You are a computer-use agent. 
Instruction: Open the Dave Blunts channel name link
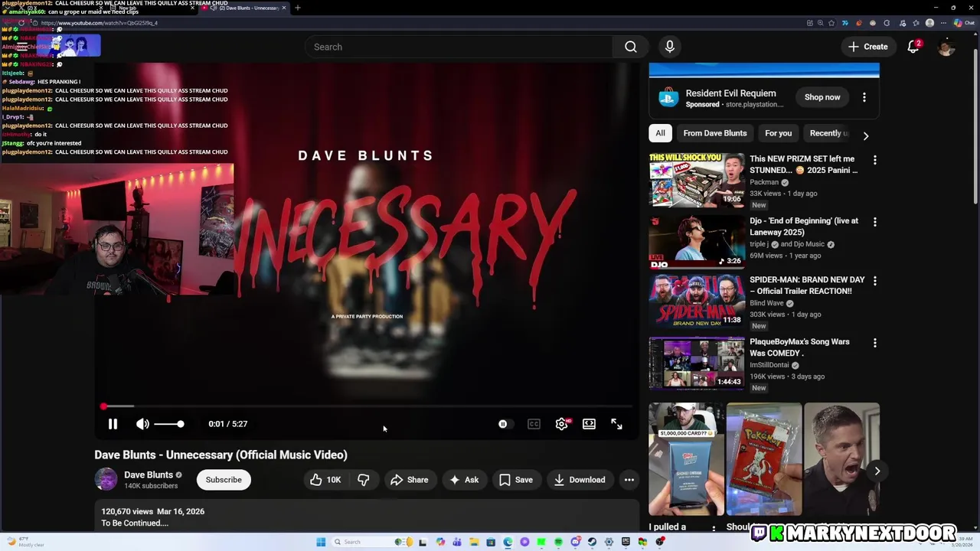pos(149,474)
